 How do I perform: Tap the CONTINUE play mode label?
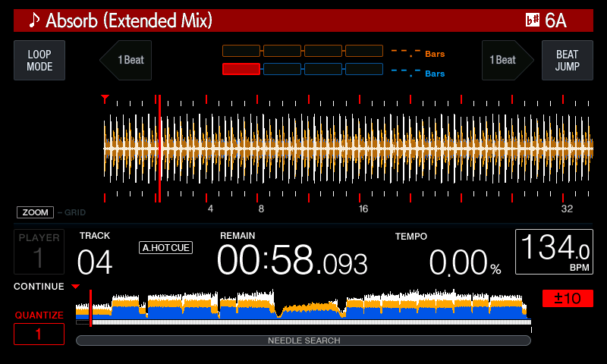coord(39,287)
